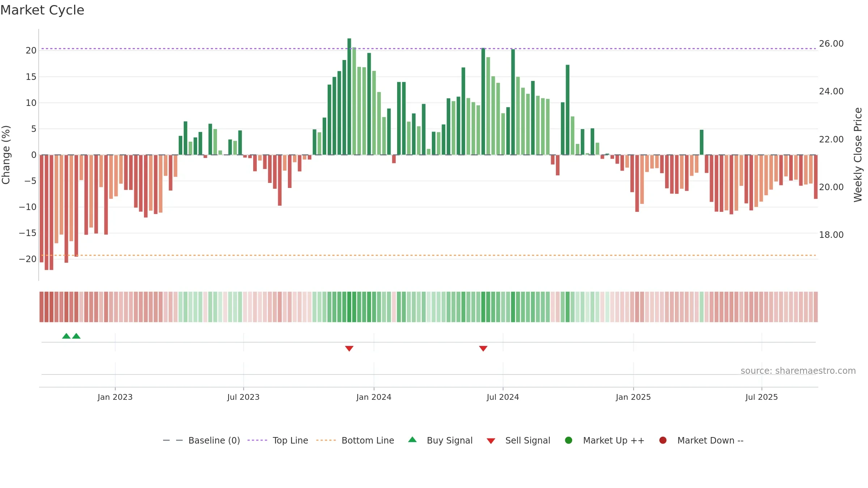This screenshot has height=488, width=868.
Task: Click the gray dashed Baseline legend swatch
Action: pyautogui.click(x=173, y=440)
